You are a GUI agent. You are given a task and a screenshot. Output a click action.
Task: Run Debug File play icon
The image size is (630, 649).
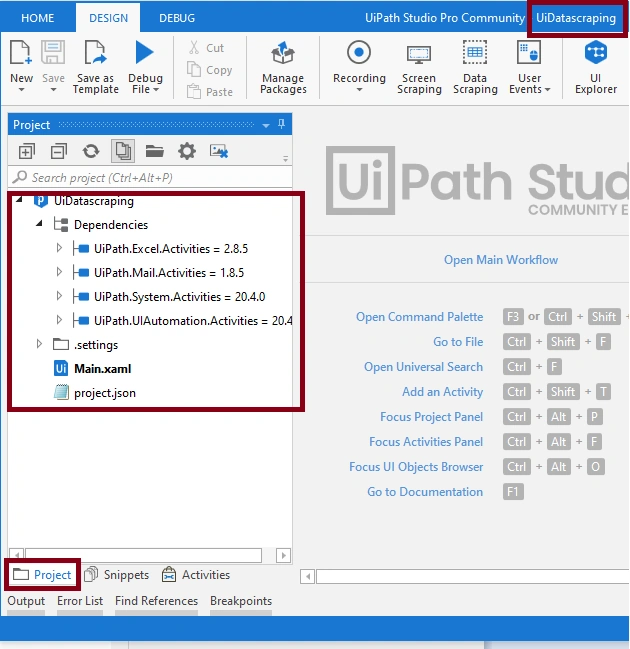[x=144, y=53]
